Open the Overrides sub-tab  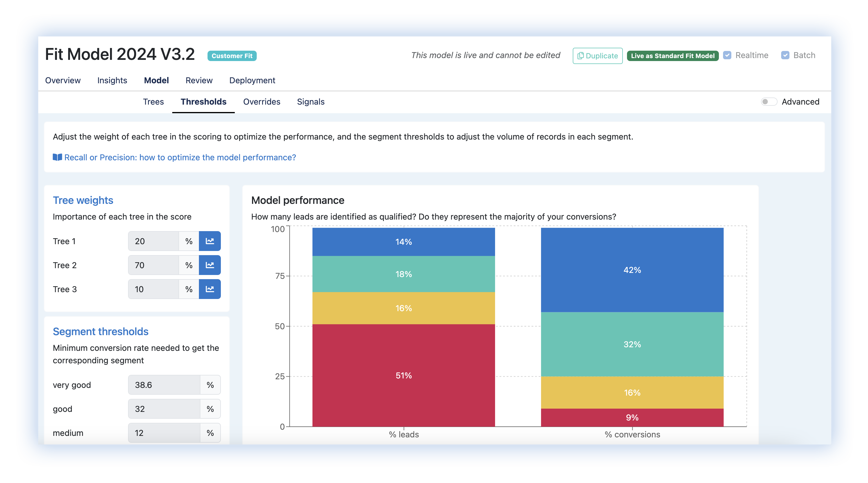pyautogui.click(x=261, y=102)
